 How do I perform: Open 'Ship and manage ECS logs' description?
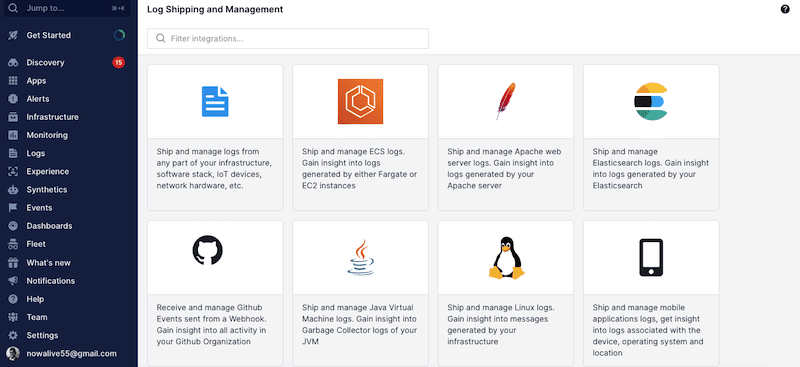(x=359, y=168)
